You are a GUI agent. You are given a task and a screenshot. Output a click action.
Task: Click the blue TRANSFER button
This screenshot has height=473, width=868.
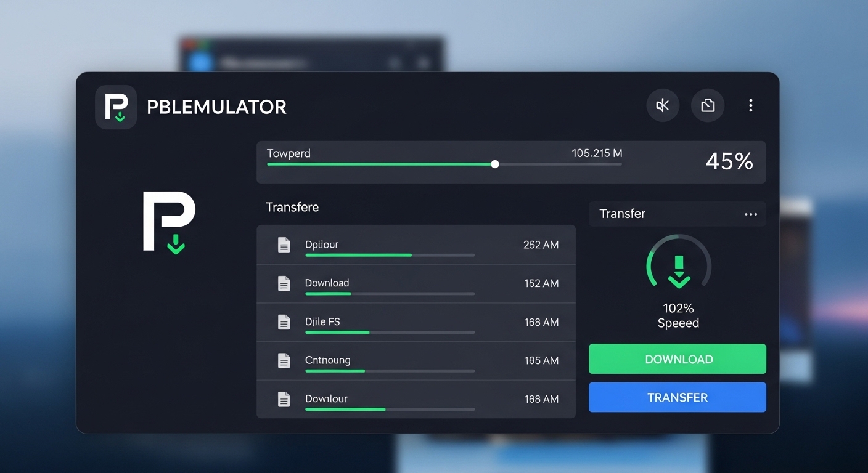(x=678, y=397)
